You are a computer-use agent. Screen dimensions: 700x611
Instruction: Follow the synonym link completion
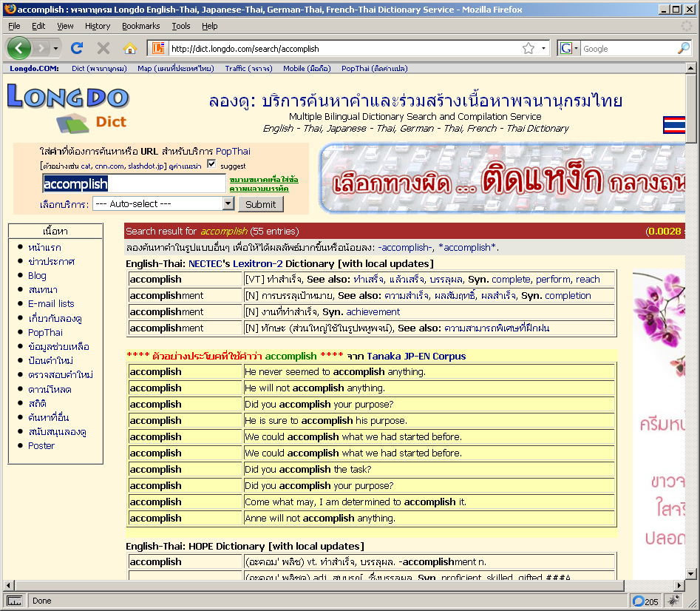[568, 296]
